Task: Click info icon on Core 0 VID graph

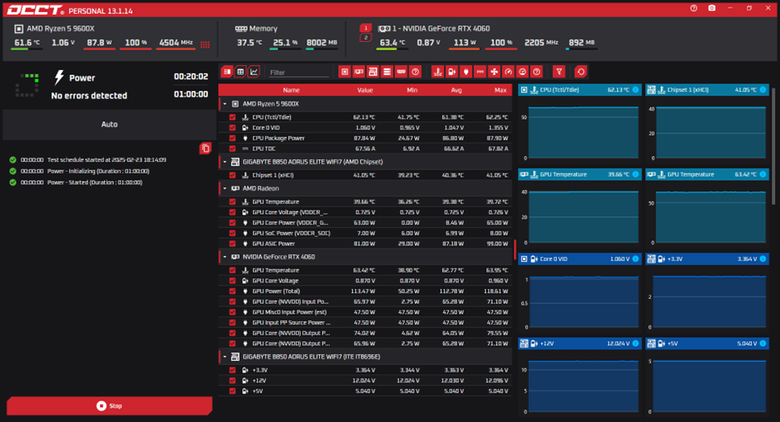Action: pos(635,259)
